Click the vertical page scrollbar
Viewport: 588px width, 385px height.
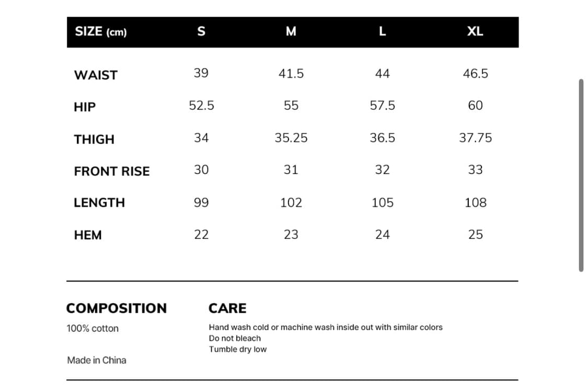click(581, 175)
